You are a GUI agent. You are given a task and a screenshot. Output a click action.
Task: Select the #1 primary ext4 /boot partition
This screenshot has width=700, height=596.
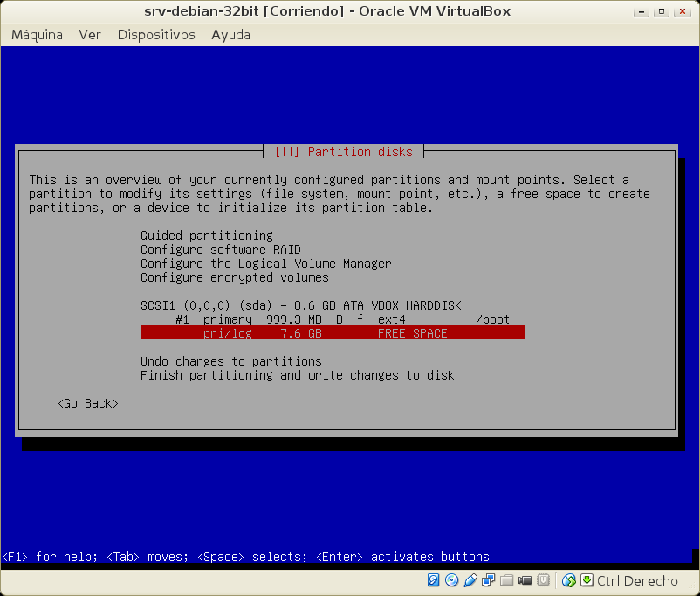pos(342,319)
